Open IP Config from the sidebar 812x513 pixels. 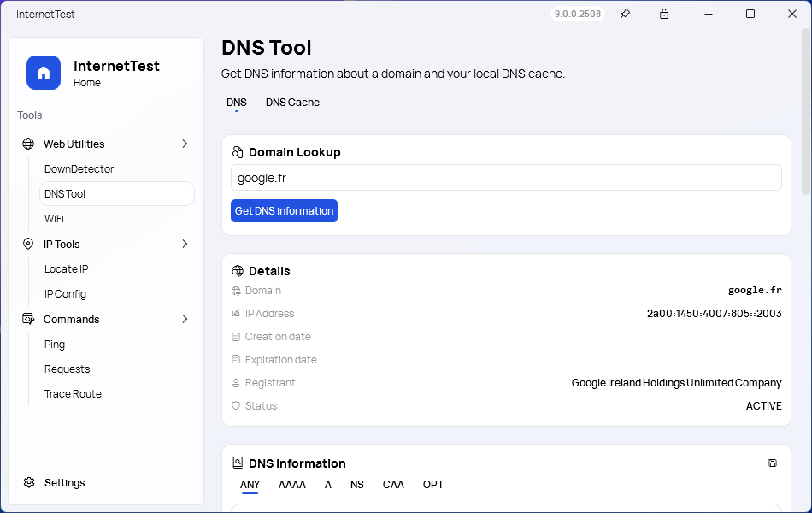65,294
